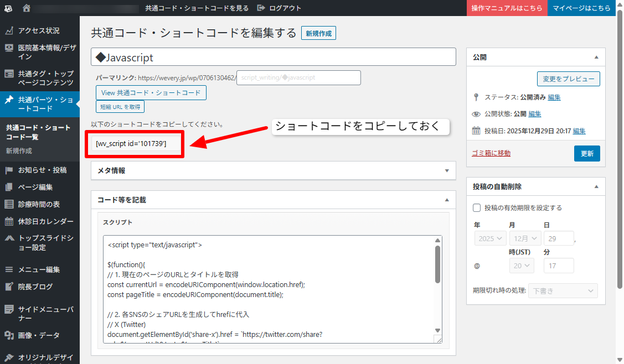The image size is (624, 364).
Task: Click the ゴミ箱に移動 link
Action: 491,153
